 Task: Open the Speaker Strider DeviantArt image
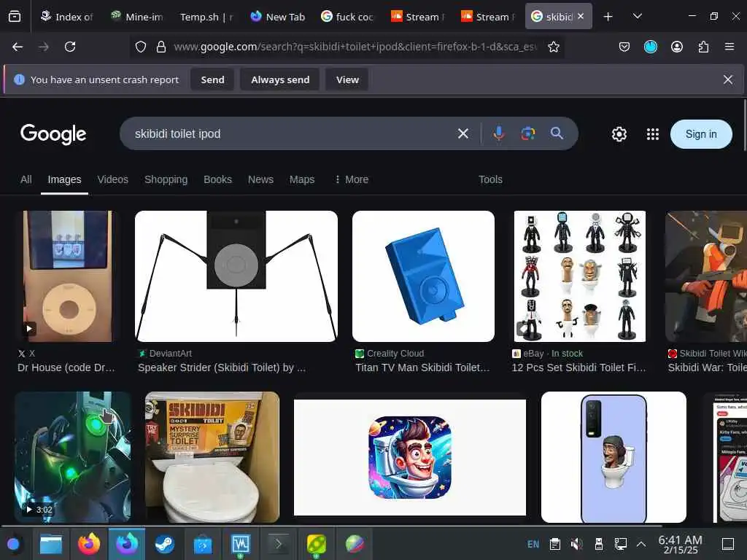point(236,276)
